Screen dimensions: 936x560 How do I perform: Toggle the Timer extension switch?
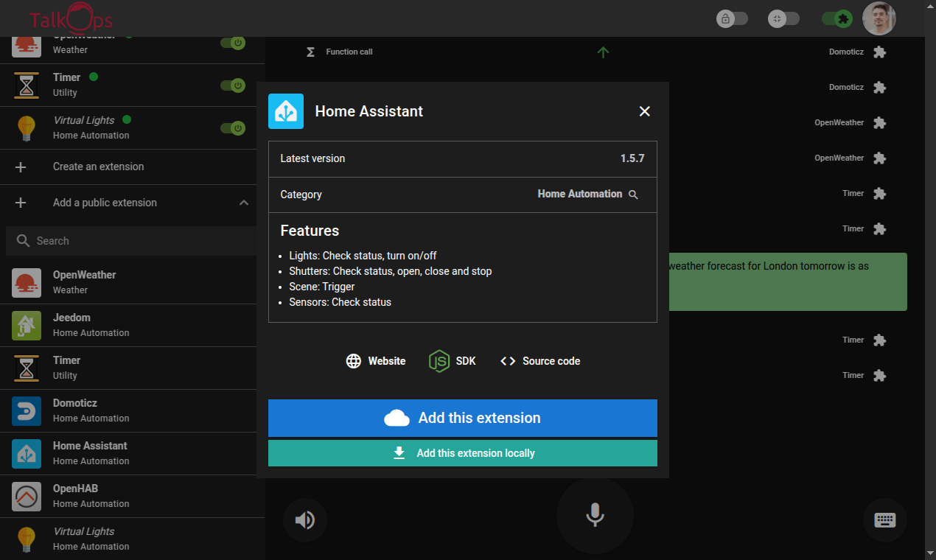tap(233, 85)
